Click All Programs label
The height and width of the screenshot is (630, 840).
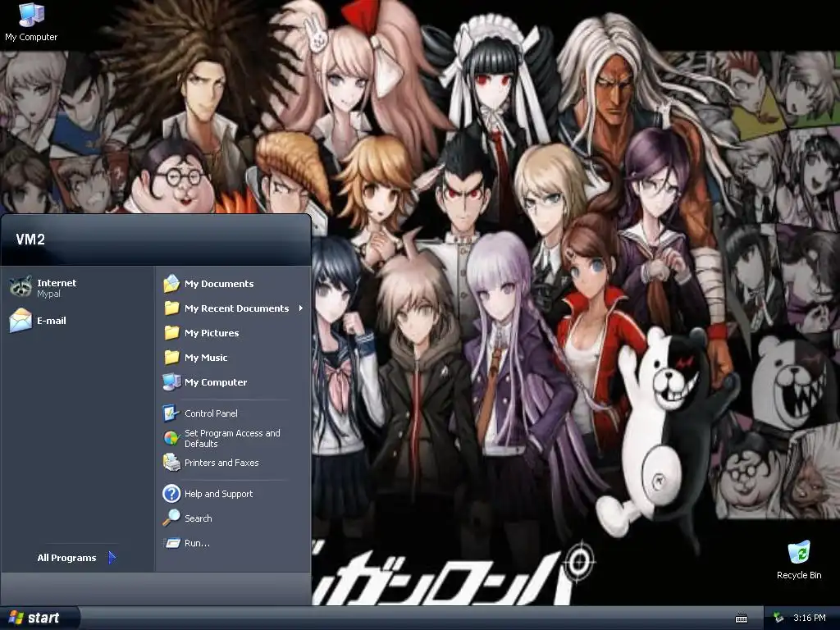66,558
